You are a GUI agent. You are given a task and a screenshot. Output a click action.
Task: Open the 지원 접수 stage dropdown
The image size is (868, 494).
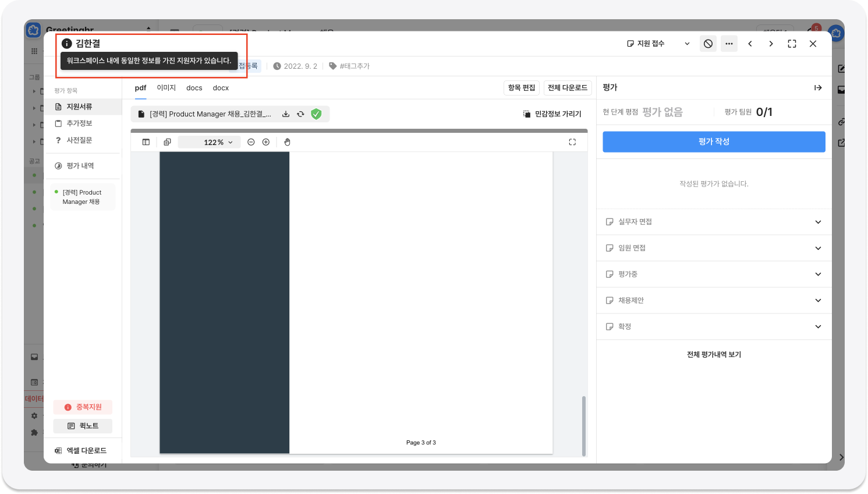[x=658, y=44]
